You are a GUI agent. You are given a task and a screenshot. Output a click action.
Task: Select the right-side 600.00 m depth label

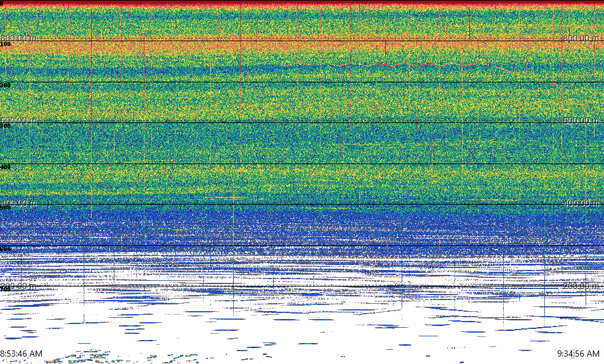click(581, 120)
